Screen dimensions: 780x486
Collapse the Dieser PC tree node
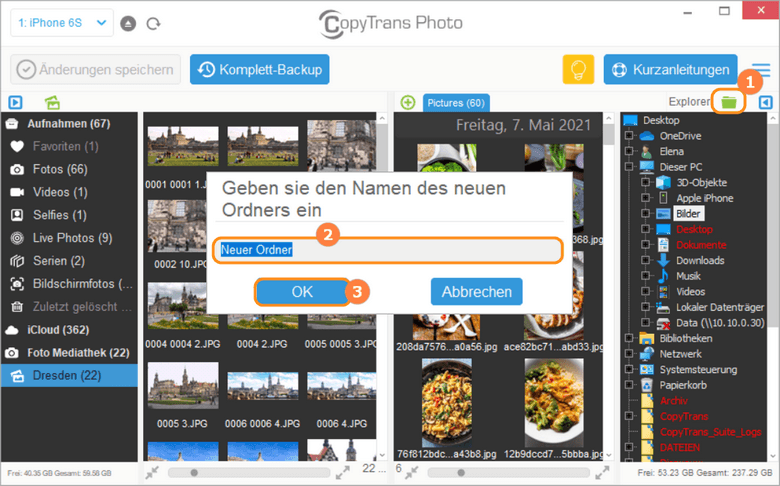629,166
